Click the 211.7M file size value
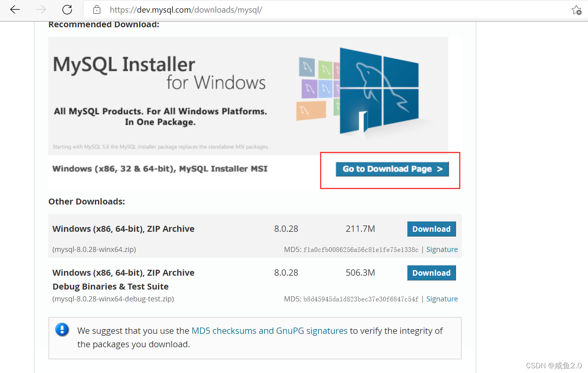The height and width of the screenshot is (373, 588). (x=360, y=229)
